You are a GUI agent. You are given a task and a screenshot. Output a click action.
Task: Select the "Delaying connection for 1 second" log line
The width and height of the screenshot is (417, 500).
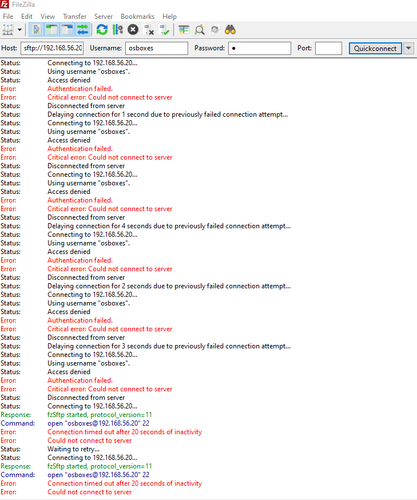[168, 115]
